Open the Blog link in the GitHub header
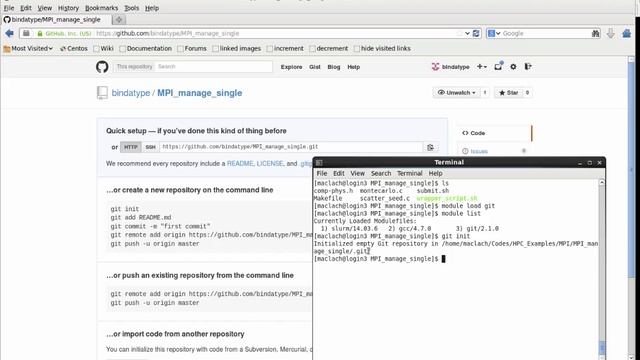The image size is (640, 360). (333, 67)
